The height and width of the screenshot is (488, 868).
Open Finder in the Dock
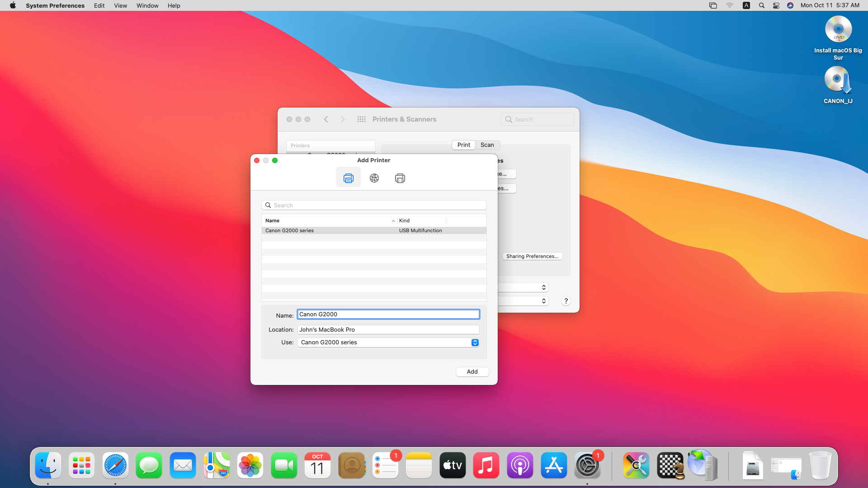pos(47,465)
